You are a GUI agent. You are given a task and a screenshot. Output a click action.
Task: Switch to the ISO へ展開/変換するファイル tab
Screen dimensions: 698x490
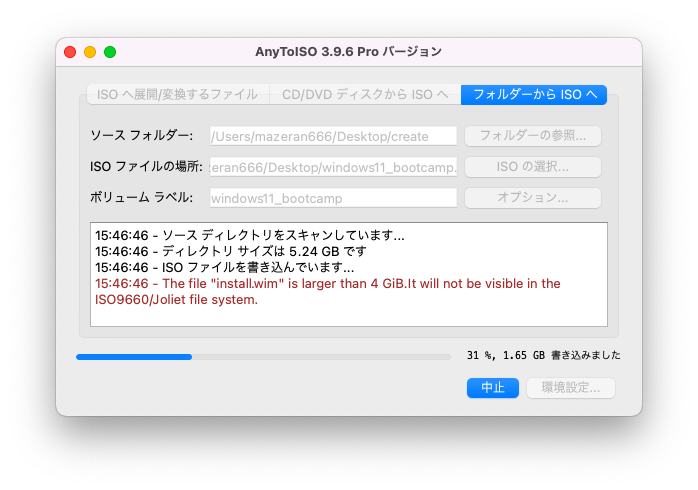(x=178, y=94)
